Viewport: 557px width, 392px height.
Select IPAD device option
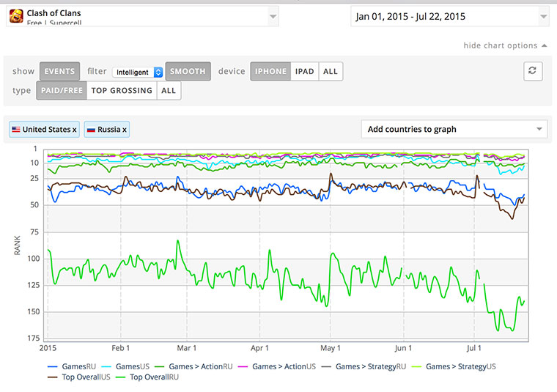[304, 72]
